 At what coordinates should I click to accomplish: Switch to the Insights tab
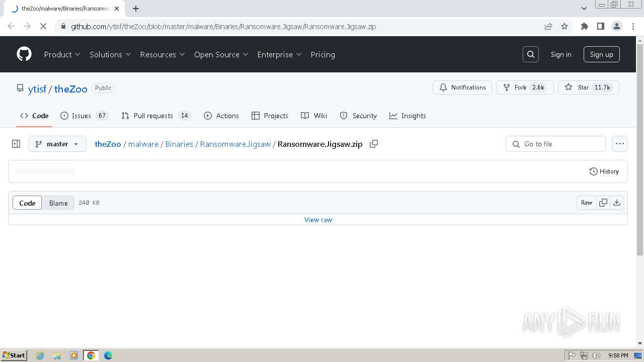(408, 116)
